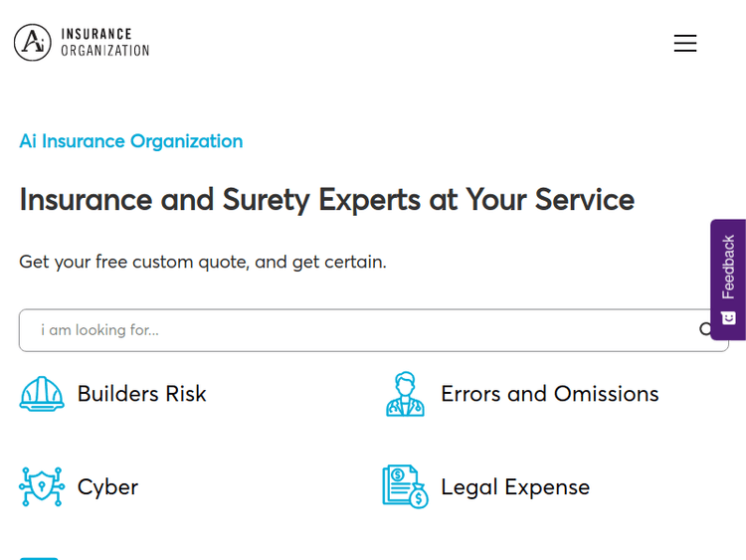Click the Builders Risk hard hat icon
This screenshot has height=560, width=746.
[x=42, y=394]
